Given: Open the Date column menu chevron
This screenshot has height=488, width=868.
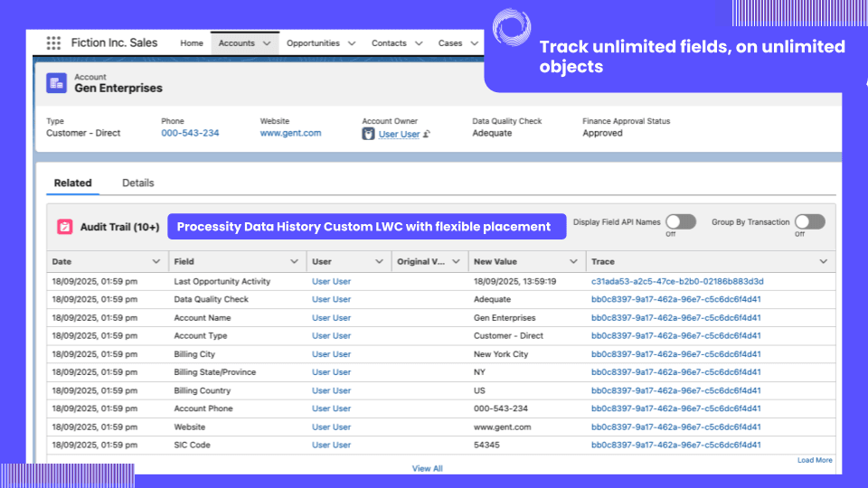Looking at the screenshot, I should [x=156, y=262].
